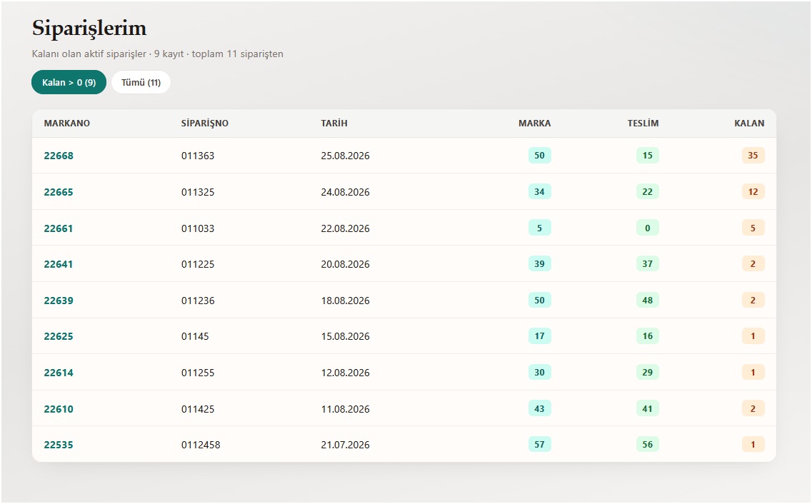812x504 pixels.
Task: Click date 21.07.2026
Action: 346,445
